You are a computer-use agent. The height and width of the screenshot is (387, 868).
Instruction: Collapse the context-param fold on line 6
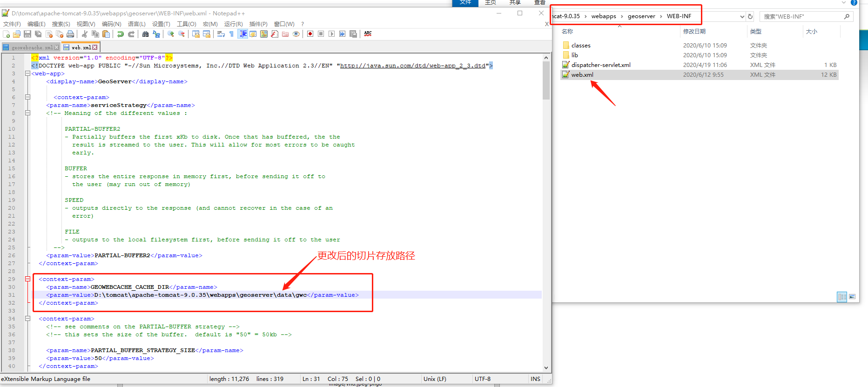[27, 97]
